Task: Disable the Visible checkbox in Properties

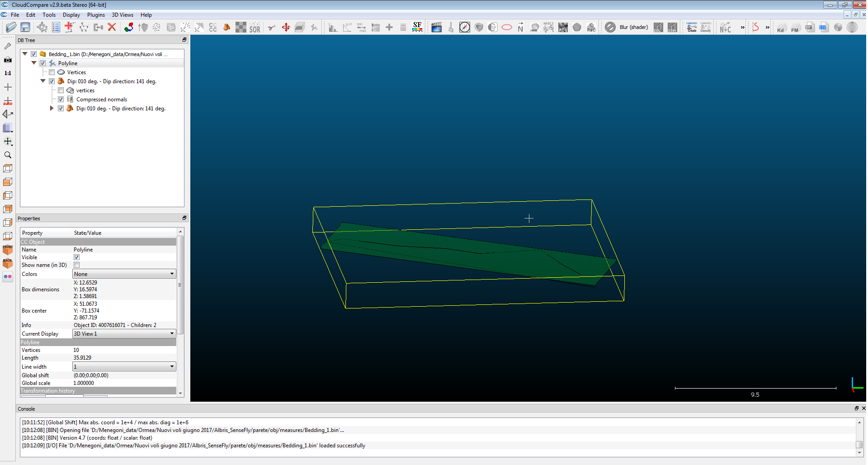Action: tap(76, 257)
